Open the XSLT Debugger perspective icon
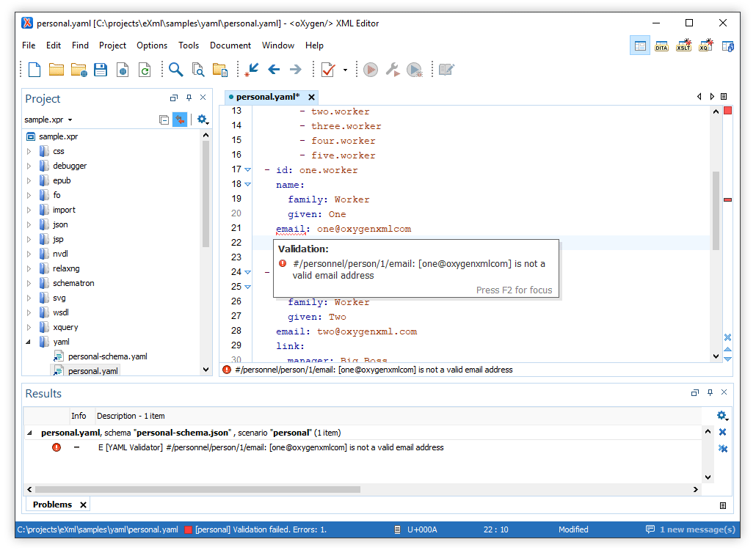The image size is (756, 550). click(x=683, y=45)
